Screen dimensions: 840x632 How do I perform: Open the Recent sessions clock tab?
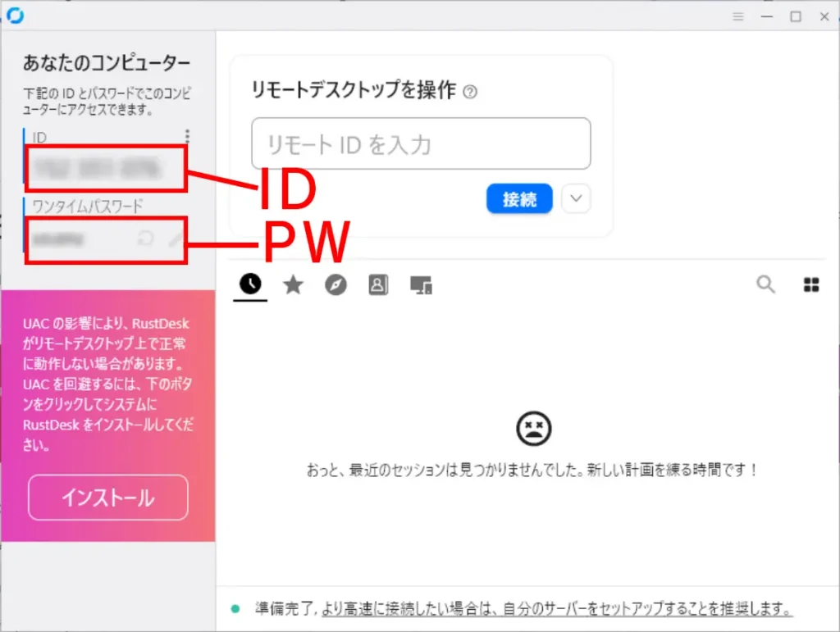click(250, 284)
